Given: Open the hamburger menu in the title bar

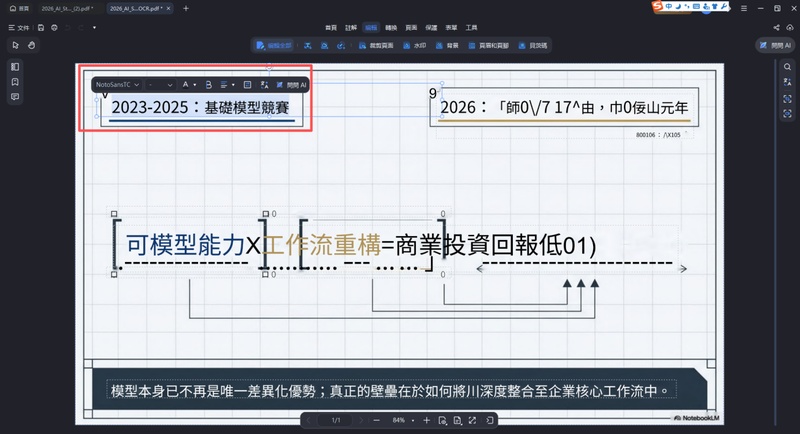Looking at the screenshot, I should coord(744,8).
